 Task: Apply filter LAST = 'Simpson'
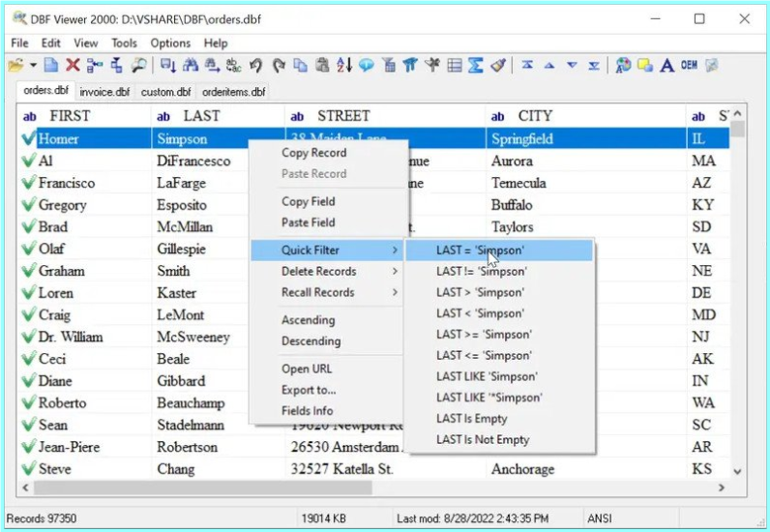click(499, 250)
